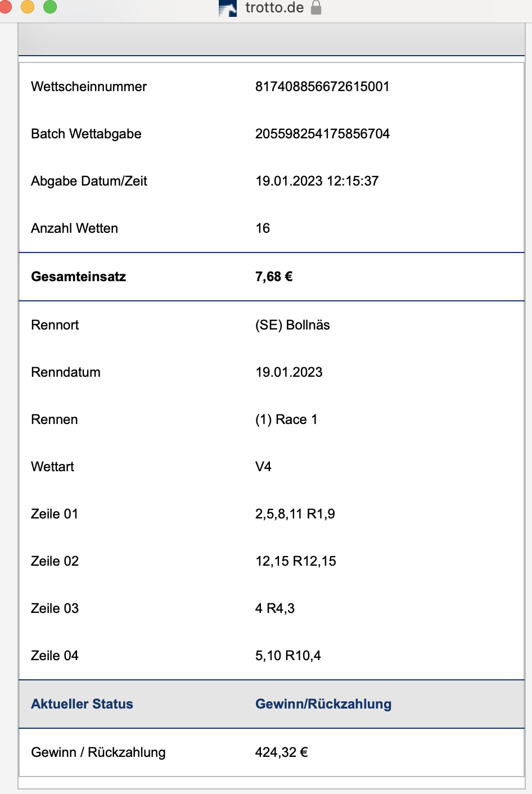Click the Zeile 01 selection 2,5,8,11 R1,9
532x794 pixels.
(x=295, y=514)
